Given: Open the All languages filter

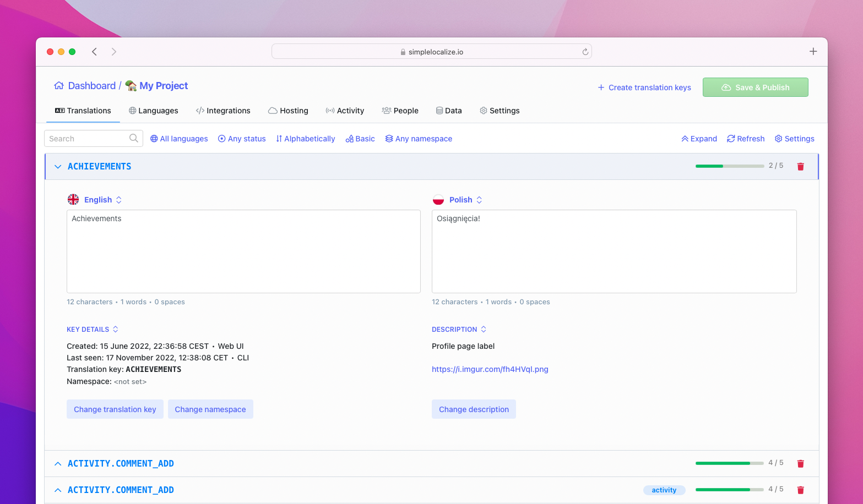Looking at the screenshot, I should pyautogui.click(x=179, y=139).
